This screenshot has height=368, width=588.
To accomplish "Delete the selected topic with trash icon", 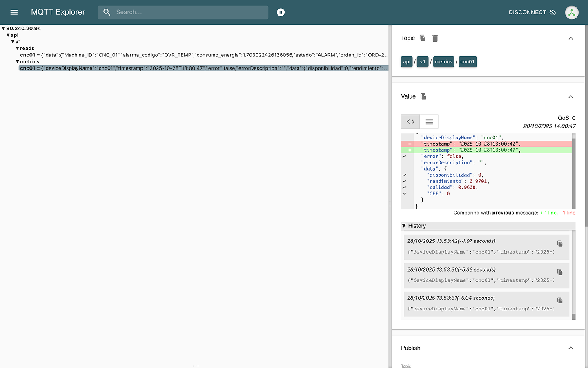I will click(435, 38).
